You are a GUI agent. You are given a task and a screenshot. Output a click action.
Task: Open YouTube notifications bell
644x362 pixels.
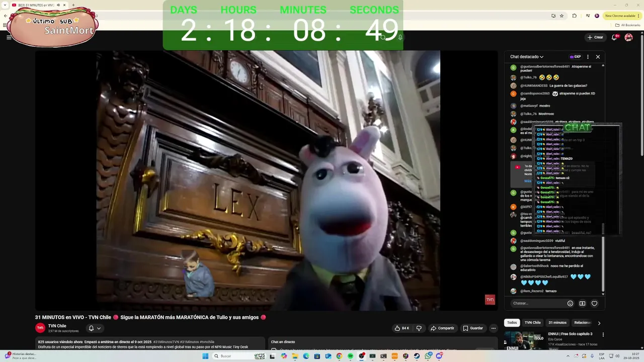coord(615,37)
